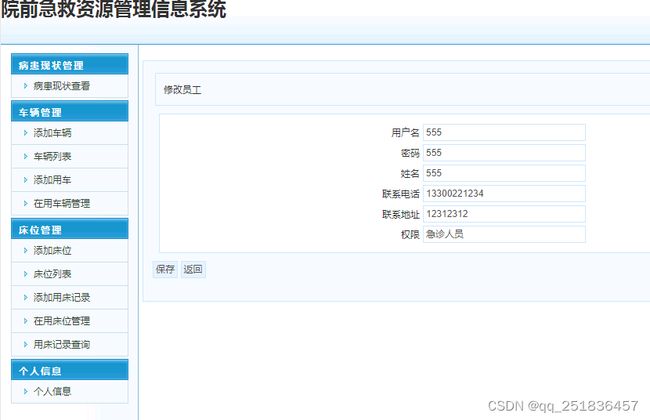Click arrow icon beside 用床记录查询
Image resolution: width=650 pixels, height=420 pixels.
pyautogui.click(x=25, y=345)
